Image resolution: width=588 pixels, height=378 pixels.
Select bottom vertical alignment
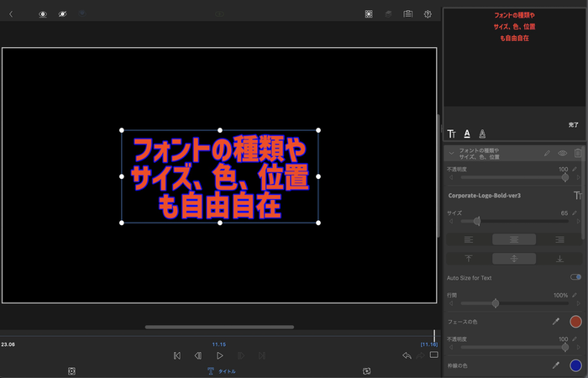tap(559, 259)
